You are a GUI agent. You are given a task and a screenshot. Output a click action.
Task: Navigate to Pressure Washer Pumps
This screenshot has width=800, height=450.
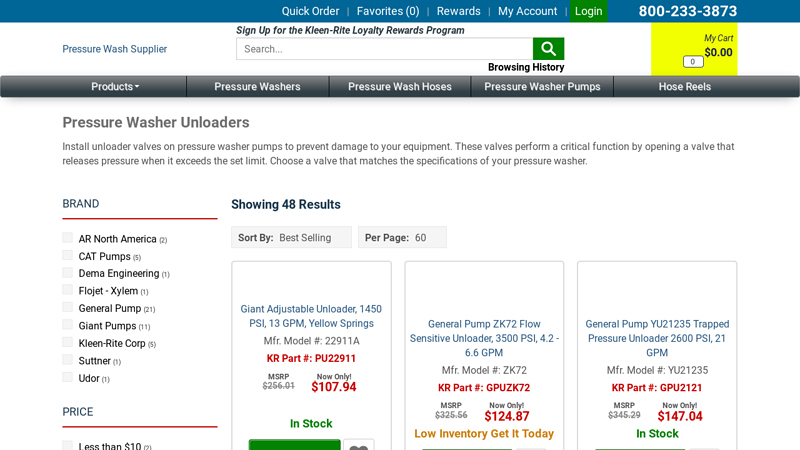(542, 87)
